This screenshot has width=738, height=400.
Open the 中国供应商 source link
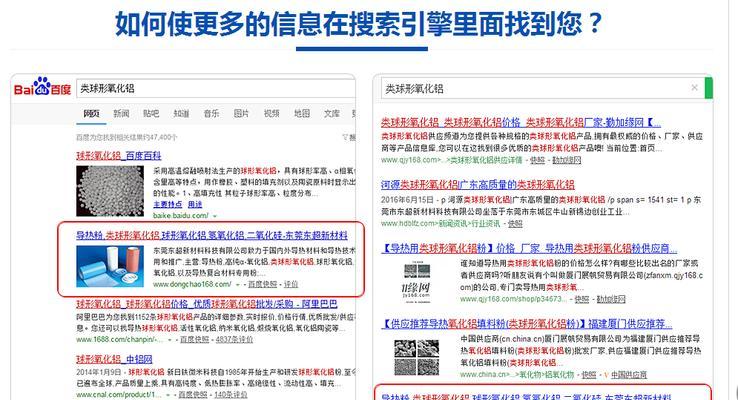629,375
